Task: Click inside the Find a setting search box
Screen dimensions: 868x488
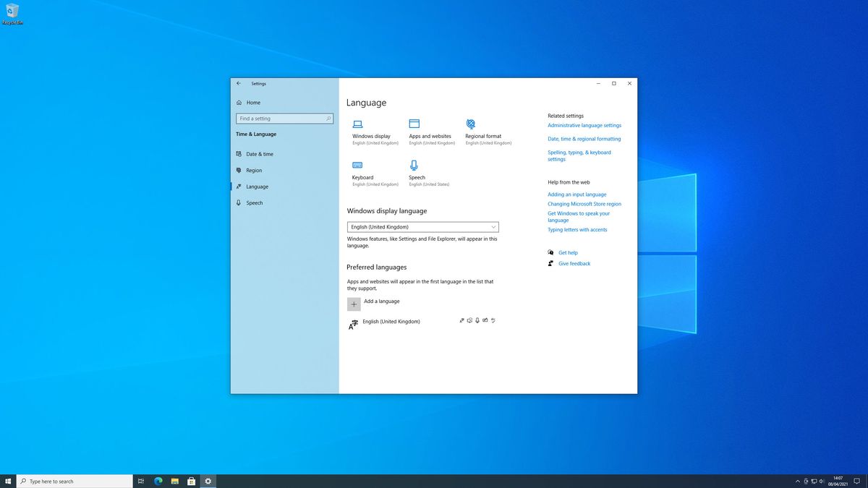Action: [284, 118]
